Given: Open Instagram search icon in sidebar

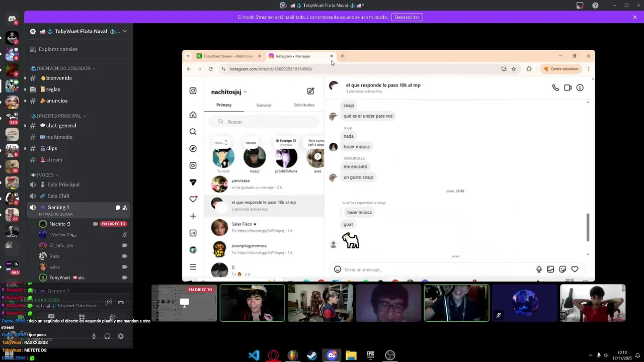Looking at the screenshot, I should [x=193, y=132].
